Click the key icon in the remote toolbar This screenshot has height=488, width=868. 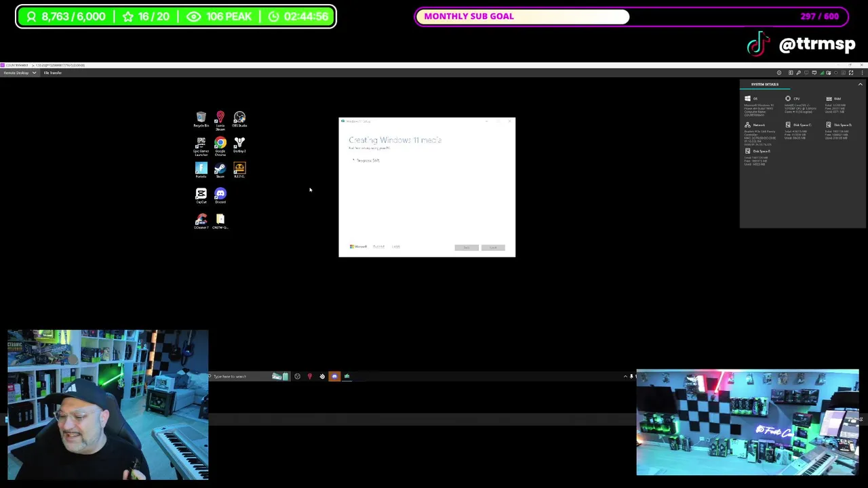[798, 73]
